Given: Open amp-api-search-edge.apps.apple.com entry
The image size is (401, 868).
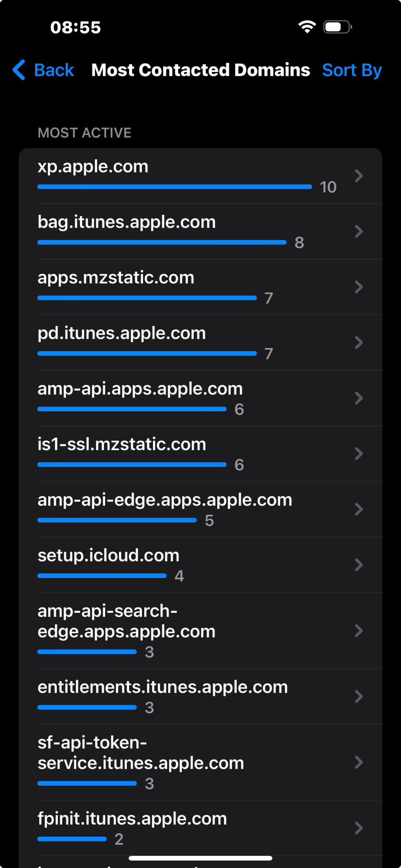Looking at the screenshot, I should point(200,631).
